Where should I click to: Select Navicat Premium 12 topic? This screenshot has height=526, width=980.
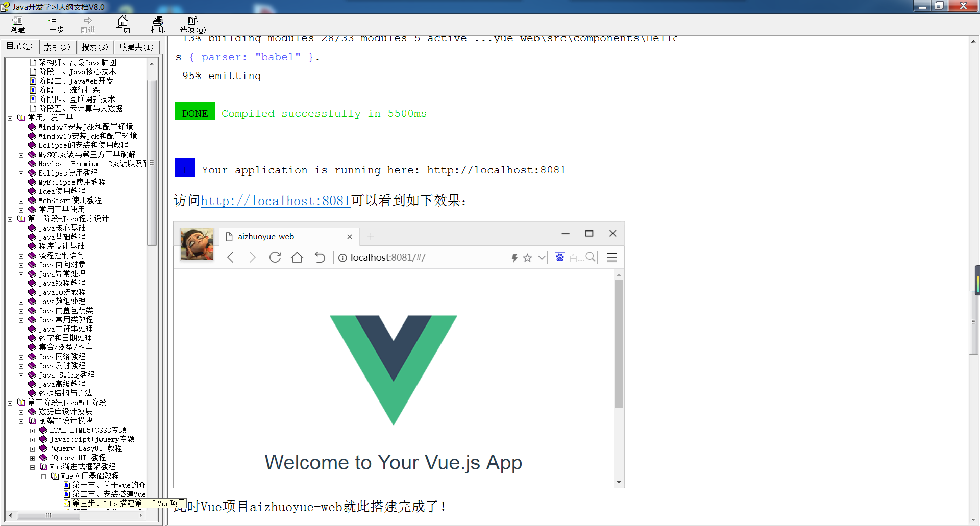point(92,163)
